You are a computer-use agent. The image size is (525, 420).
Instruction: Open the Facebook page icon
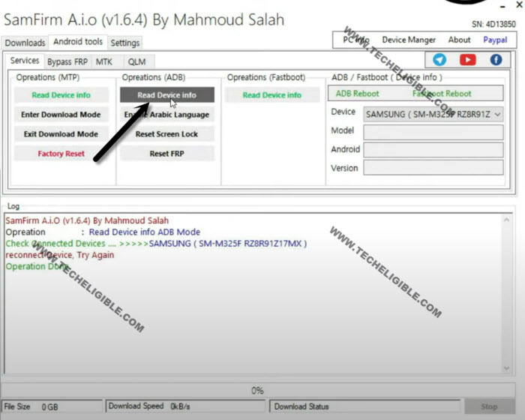click(x=496, y=60)
